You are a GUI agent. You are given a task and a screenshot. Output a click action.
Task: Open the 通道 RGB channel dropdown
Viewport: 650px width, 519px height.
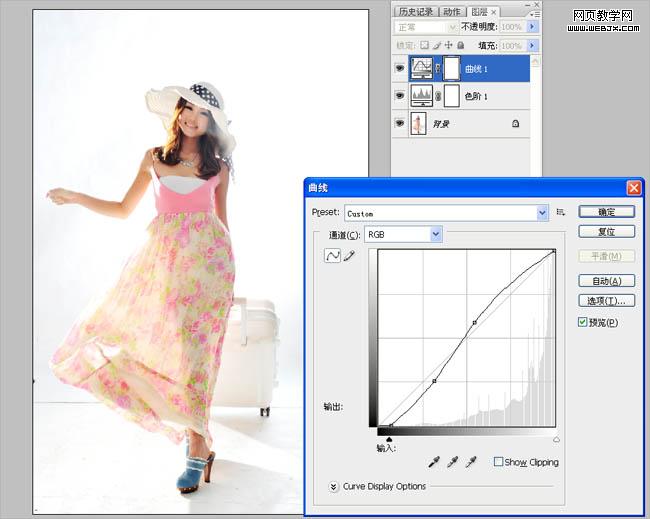pos(403,235)
